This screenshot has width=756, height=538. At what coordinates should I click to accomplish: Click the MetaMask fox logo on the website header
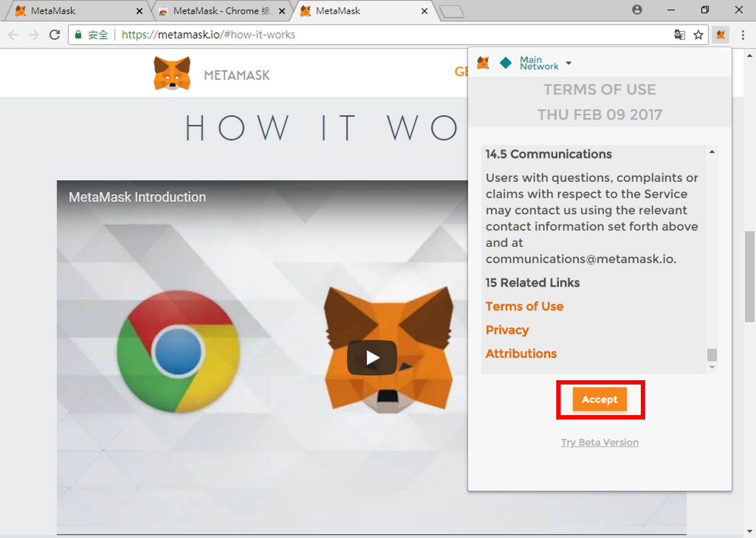[172, 73]
